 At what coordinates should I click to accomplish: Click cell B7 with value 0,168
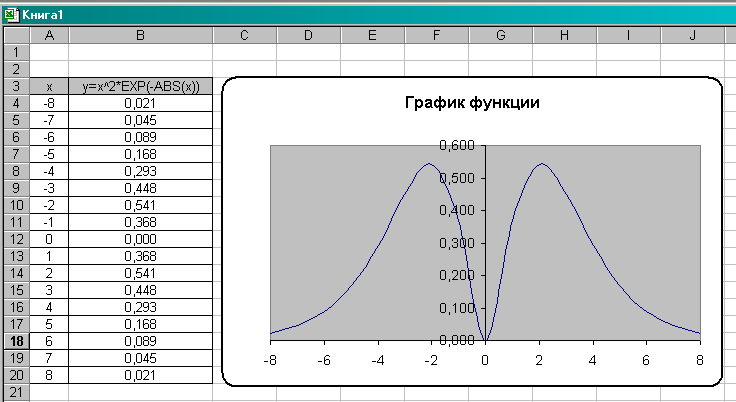tap(140, 154)
